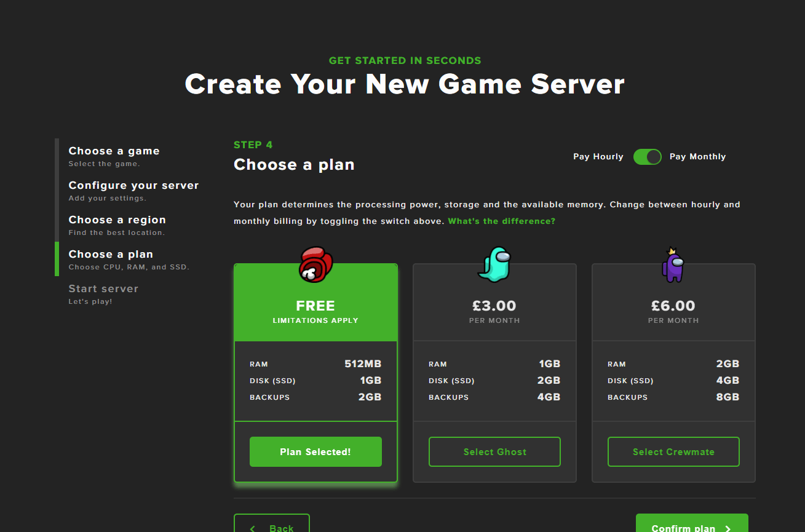Click the purple crowned Crewmate icon
Viewport: 805px width, 532px height.
coord(673,263)
